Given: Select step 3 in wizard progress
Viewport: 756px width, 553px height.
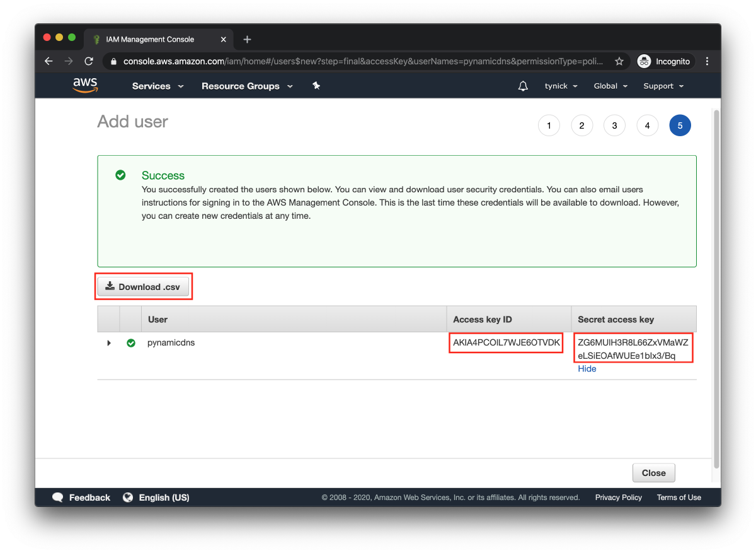Looking at the screenshot, I should click(x=614, y=125).
